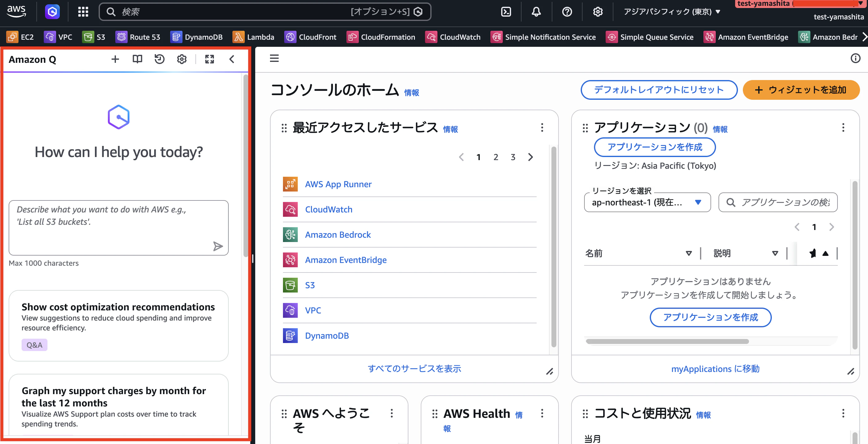Focus the top search field
The height and width of the screenshot is (444, 868).
tap(265, 12)
